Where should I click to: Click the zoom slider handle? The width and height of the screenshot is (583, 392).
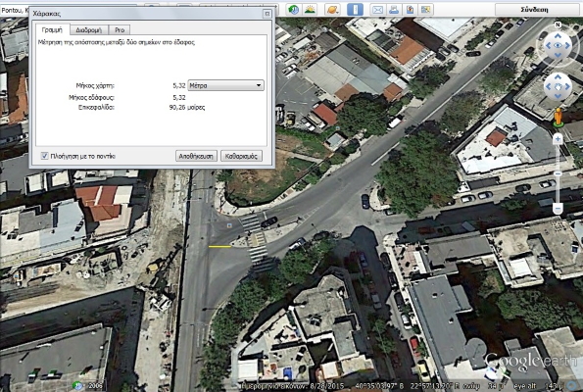point(558,173)
